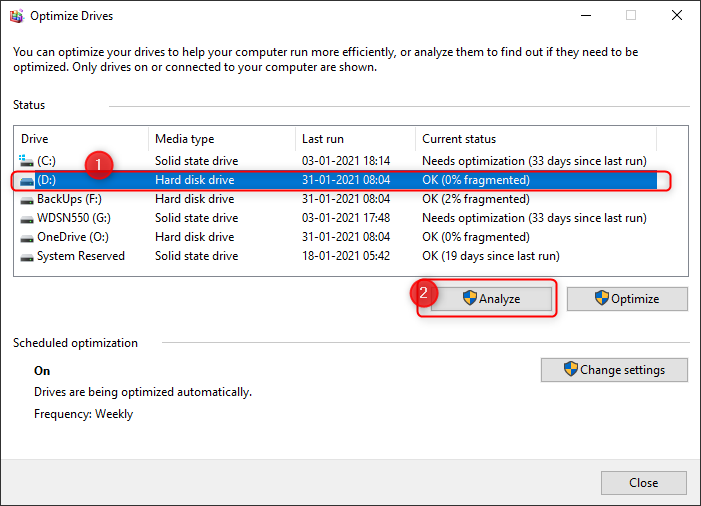Close the Optimize Drives window with X

pyautogui.click(x=677, y=16)
